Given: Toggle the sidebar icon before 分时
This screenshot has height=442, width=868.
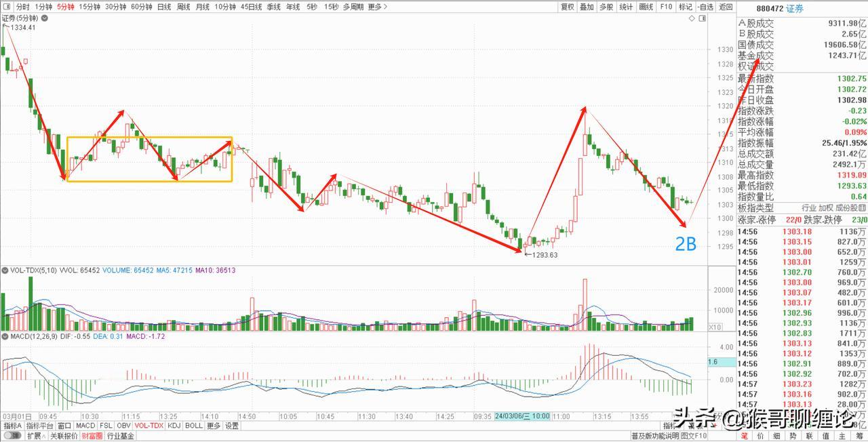Looking at the screenshot, I should coord(6,7).
